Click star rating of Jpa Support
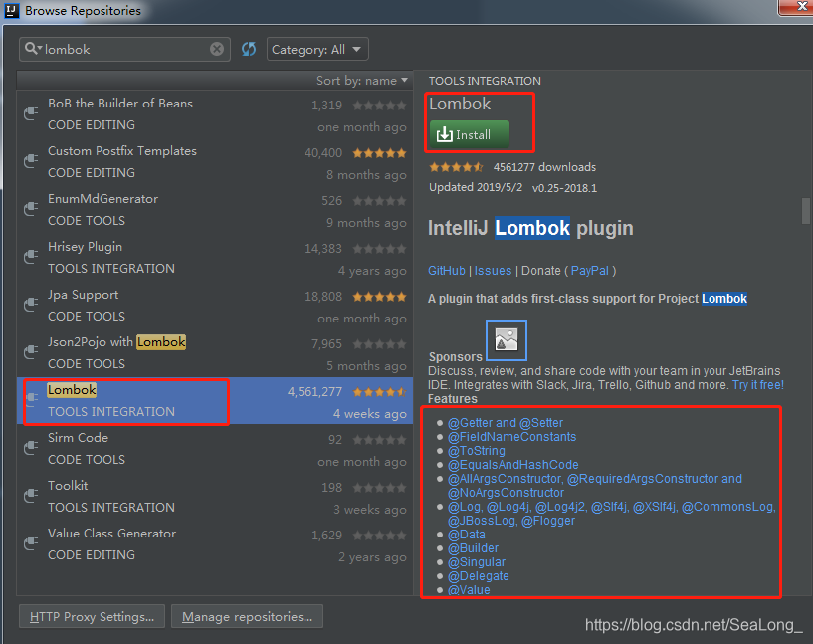 click(x=379, y=297)
